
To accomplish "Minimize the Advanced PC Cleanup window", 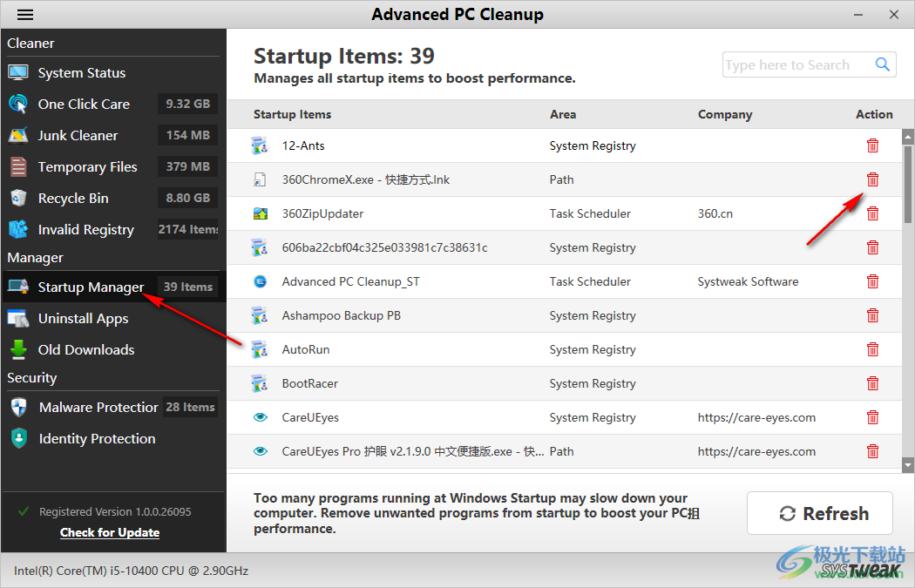I will pyautogui.click(x=857, y=15).
